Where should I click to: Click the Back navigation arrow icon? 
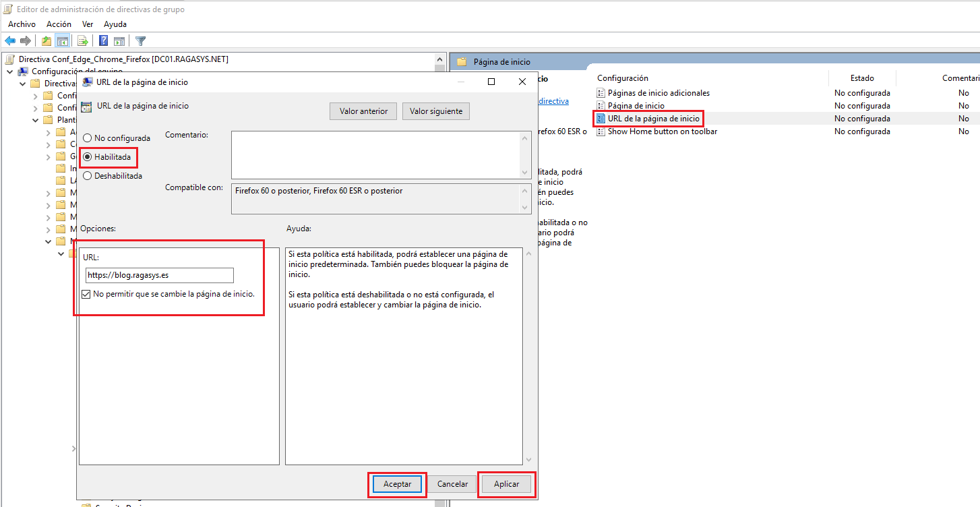pos(10,40)
